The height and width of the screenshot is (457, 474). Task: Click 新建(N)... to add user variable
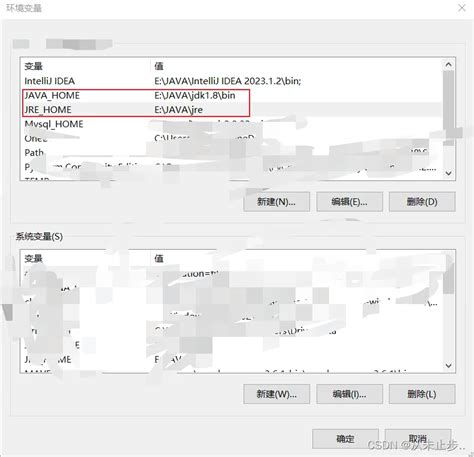tap(276, 202)
